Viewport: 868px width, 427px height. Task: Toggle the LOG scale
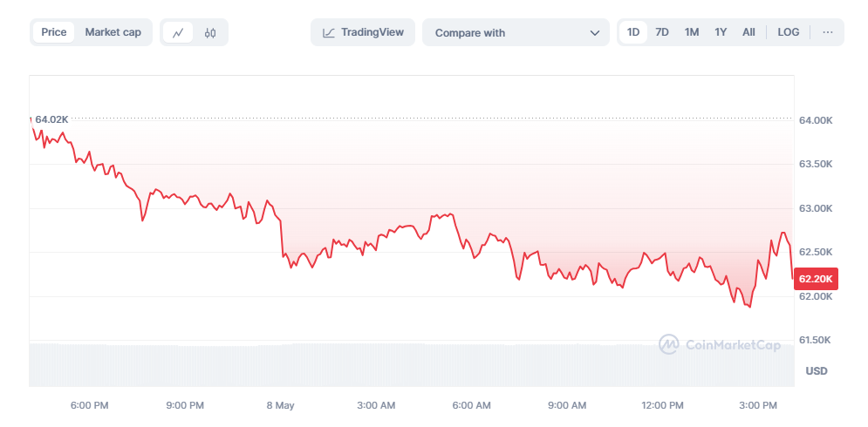tap(788, 32)
